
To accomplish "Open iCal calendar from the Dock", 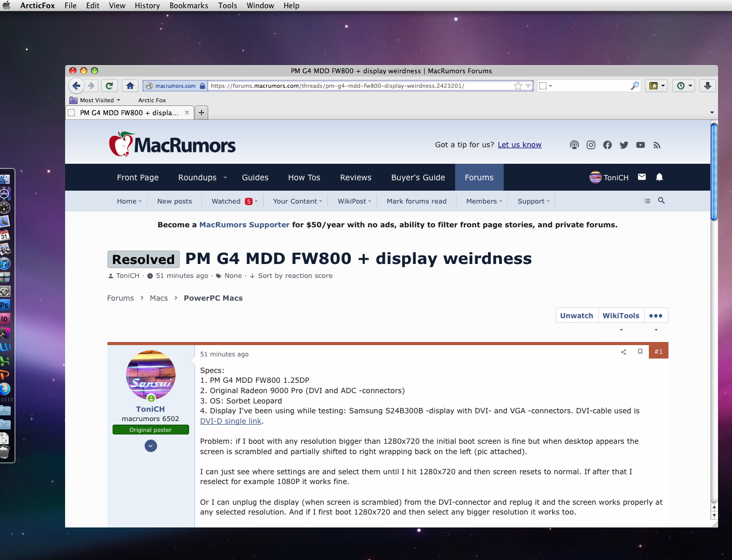I will tap(4, 236).
